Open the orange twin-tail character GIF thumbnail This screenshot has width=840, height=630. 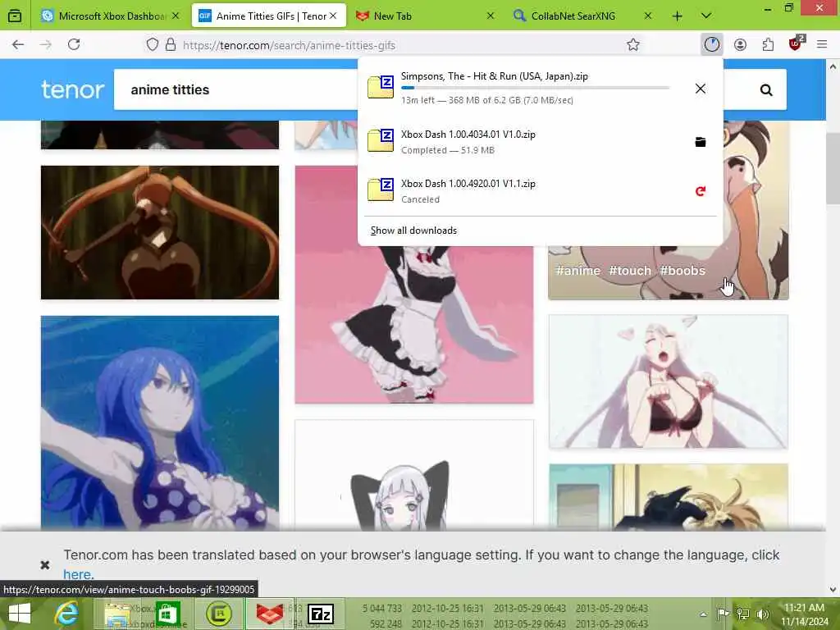click(160, 232)
